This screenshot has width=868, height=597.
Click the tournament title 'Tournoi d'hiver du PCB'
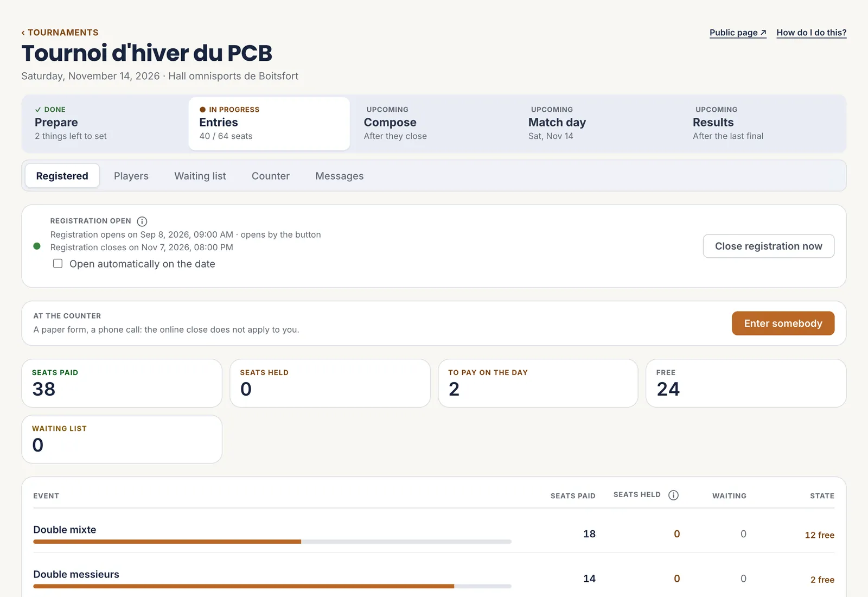[x=146, y=53]
